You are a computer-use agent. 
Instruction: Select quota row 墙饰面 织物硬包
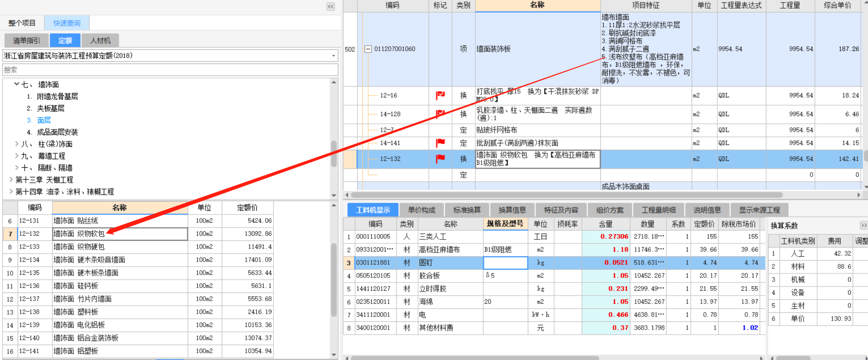point(138,247)
